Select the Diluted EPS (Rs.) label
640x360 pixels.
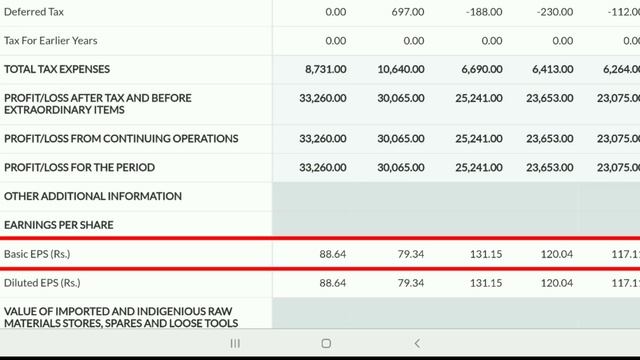[x=42, y=283]
